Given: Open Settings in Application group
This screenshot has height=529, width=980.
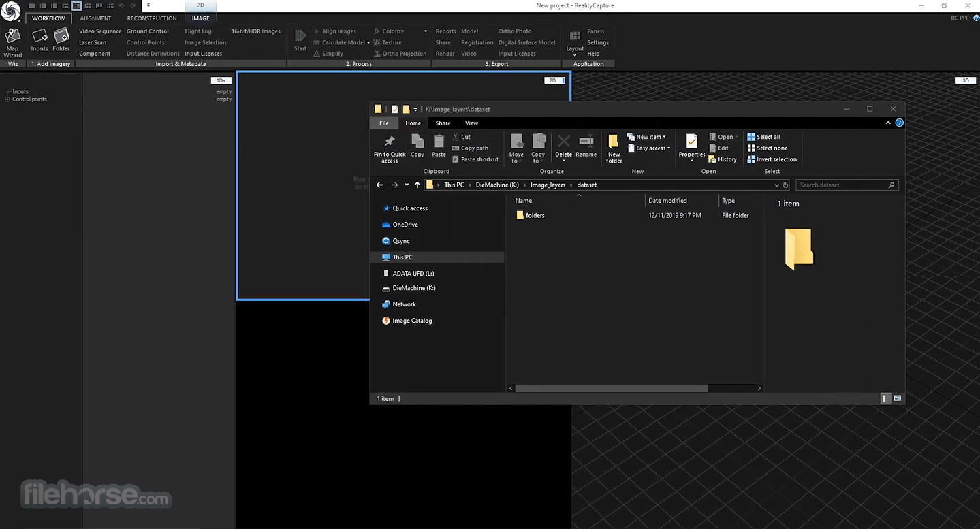Looking at the screenshot, I should pos(598,42).
